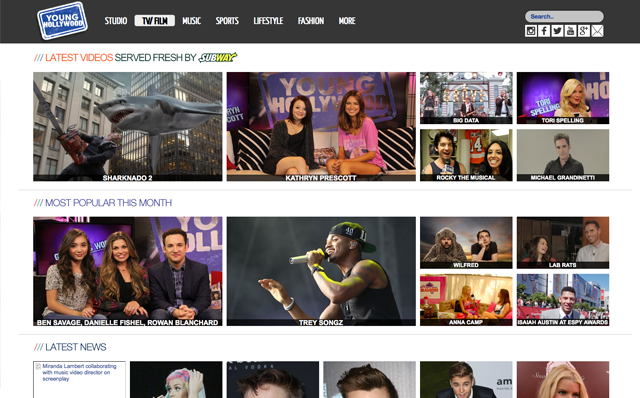Image resolution: width=640 pixels, height=398 pixels.
Task: Open the Sharknado 2 video thumbnail
Action: pyautogui.click(x=128, y=127)
